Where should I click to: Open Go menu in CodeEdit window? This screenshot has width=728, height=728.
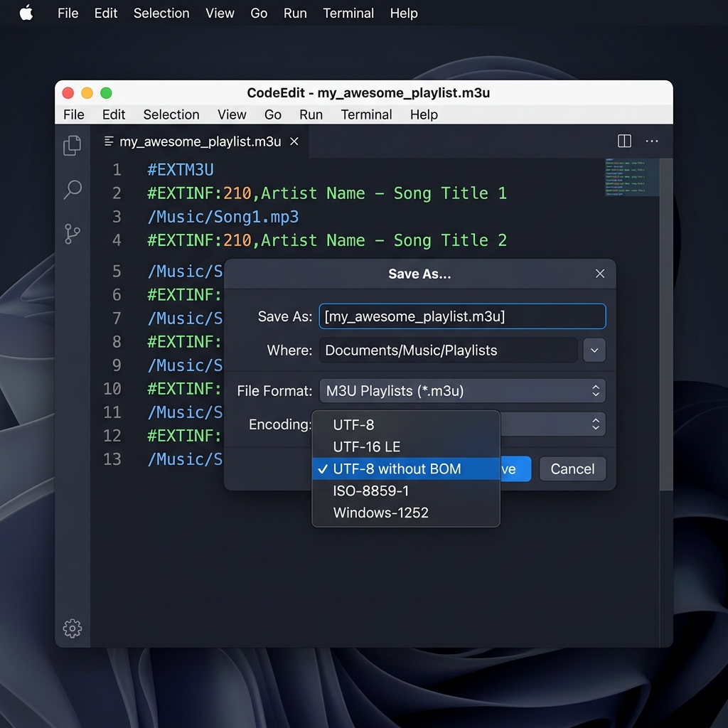[x=273, y=114]
